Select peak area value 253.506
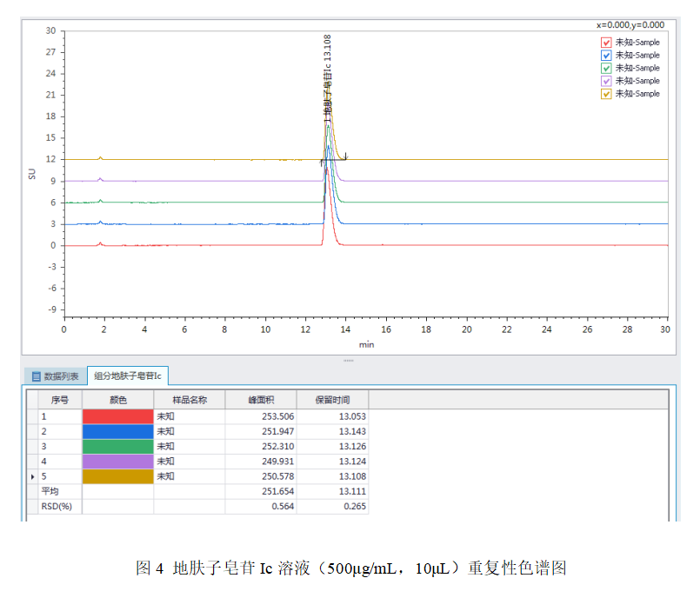700x598 pixels. point(277,416)
